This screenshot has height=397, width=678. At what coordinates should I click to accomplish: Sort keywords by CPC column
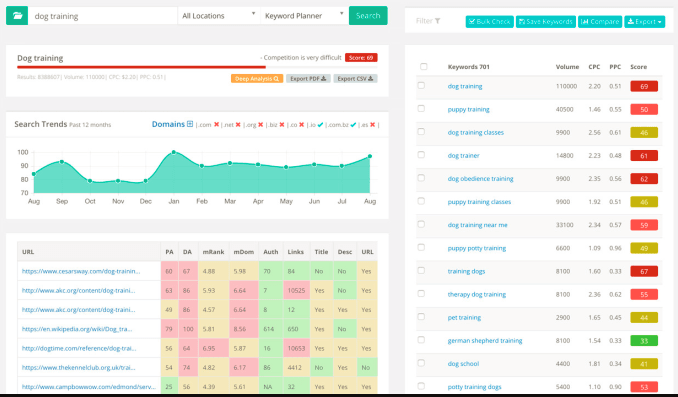tap(594, 67)
